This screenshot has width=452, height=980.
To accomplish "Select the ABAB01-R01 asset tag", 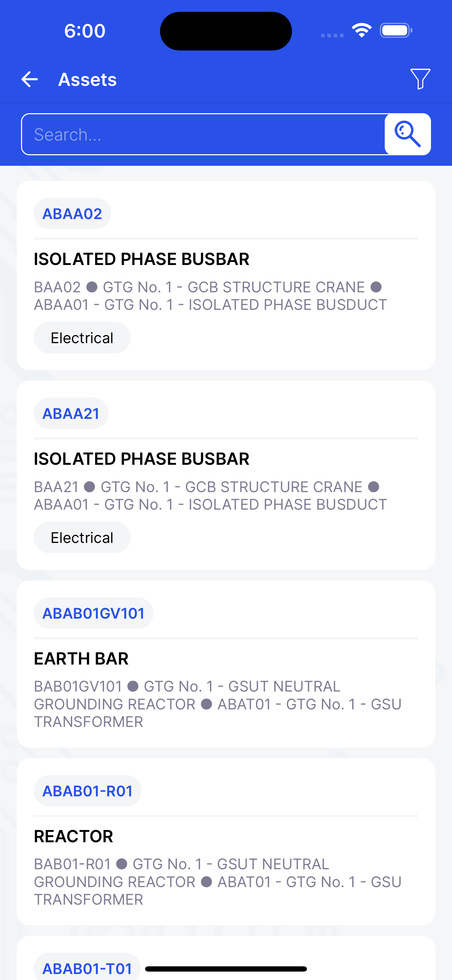I will 88,791.
